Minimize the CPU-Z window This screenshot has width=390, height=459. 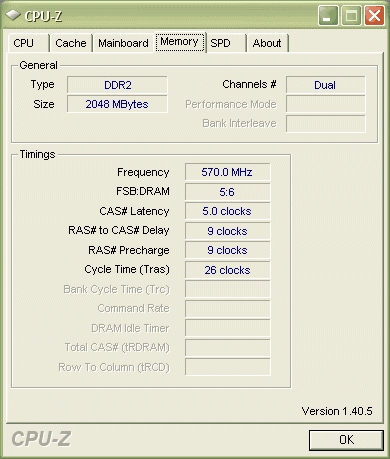click(x=328, y=15)
